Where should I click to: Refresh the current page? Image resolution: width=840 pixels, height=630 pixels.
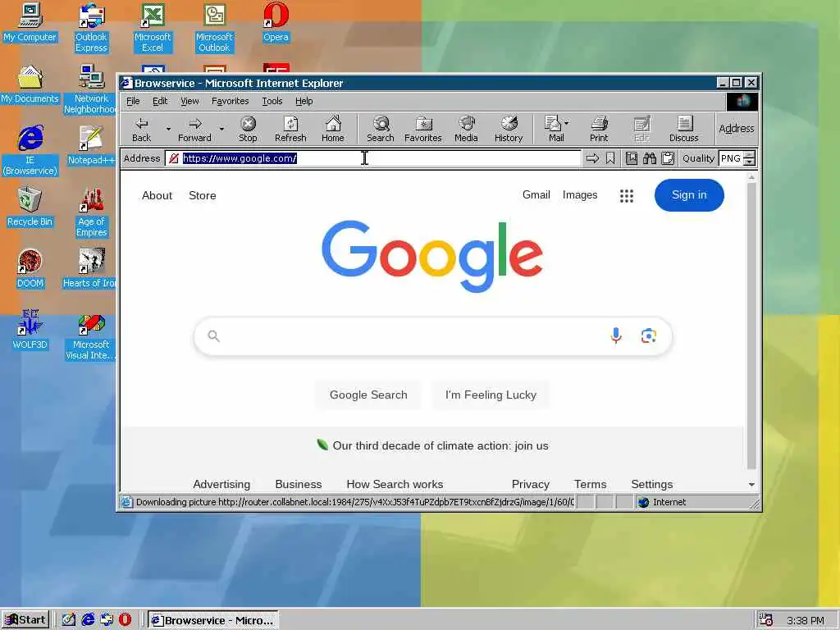click(290, 129)
